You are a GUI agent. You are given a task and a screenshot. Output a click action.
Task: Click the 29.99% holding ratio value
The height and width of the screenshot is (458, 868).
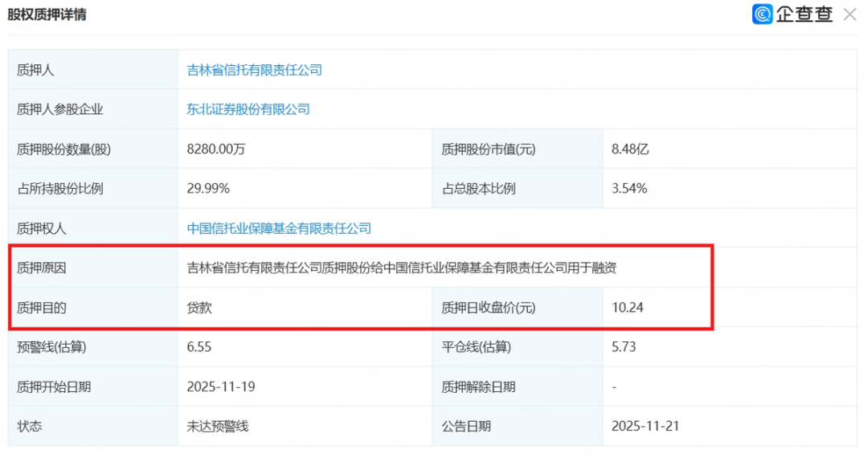click(208, 189)
